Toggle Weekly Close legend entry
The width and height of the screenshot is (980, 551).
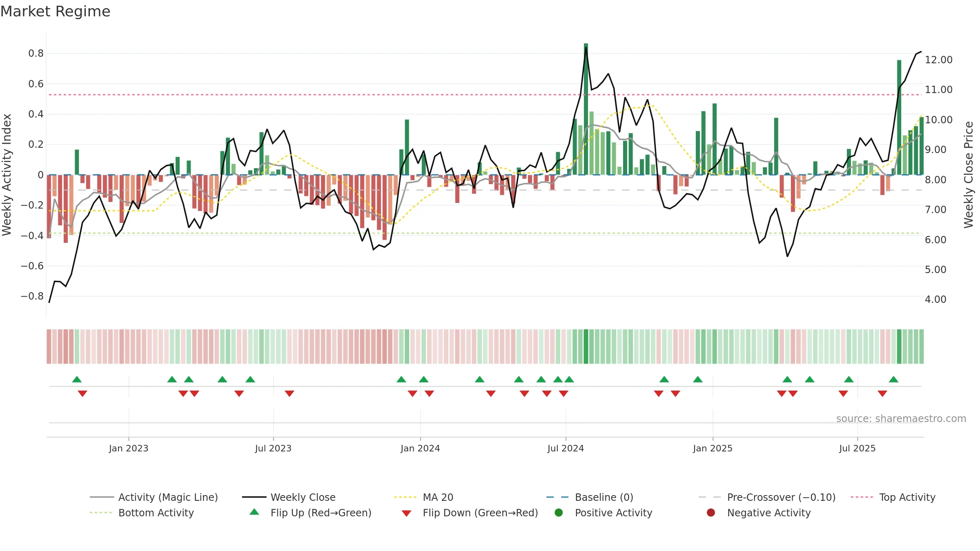pyautogui.click(x=289, y=497)
